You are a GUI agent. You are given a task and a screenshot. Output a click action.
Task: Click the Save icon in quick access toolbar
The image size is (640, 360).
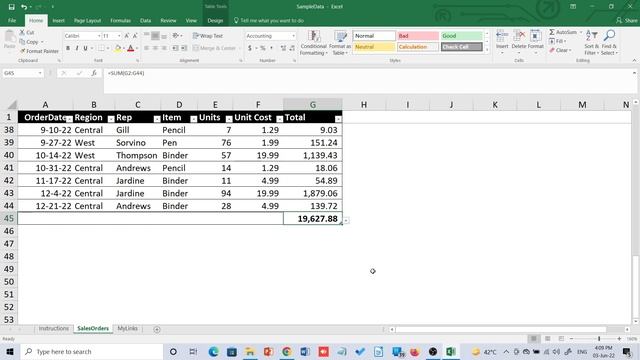11,7
